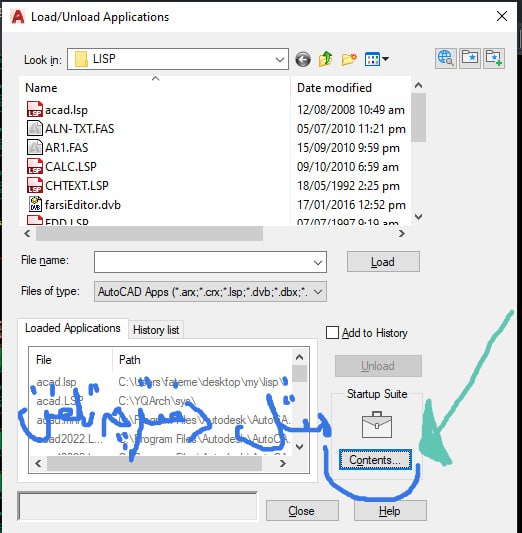Image resolution: width=522 pixels, height=533 pixels.
Task: Sort by Name column header
Action: (x=155, y=87)
